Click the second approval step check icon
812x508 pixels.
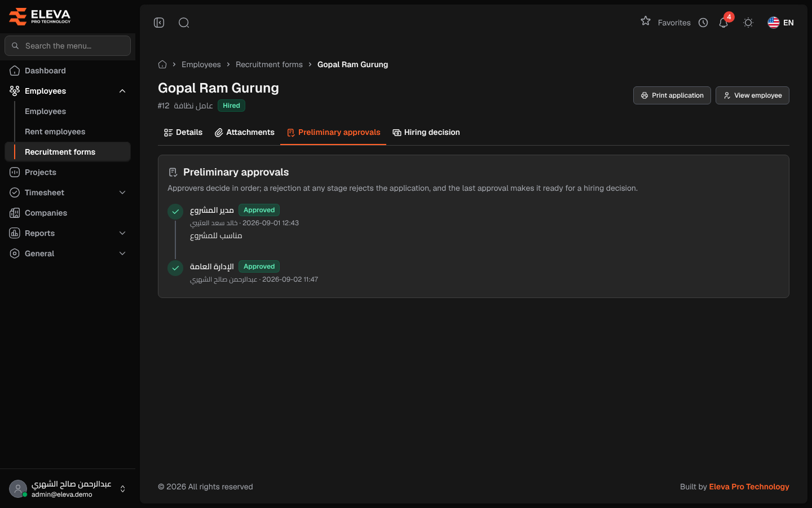[x=175, y=268]
